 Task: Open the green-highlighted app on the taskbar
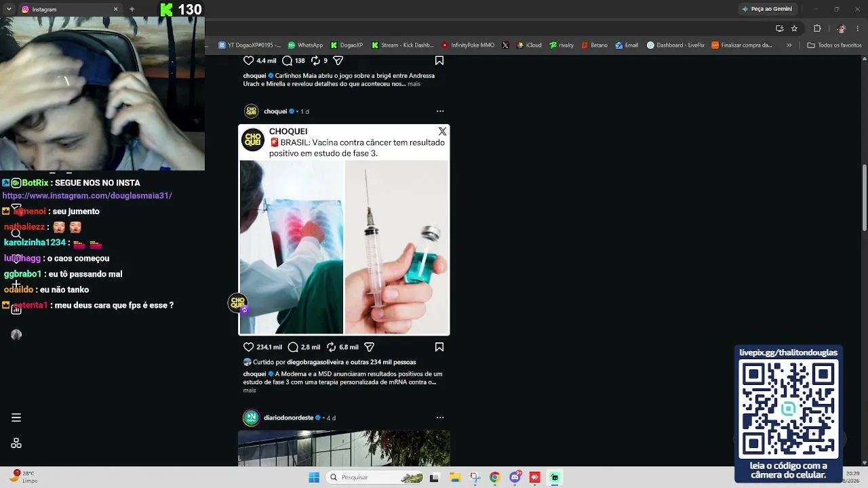click(x=555, y=477)
